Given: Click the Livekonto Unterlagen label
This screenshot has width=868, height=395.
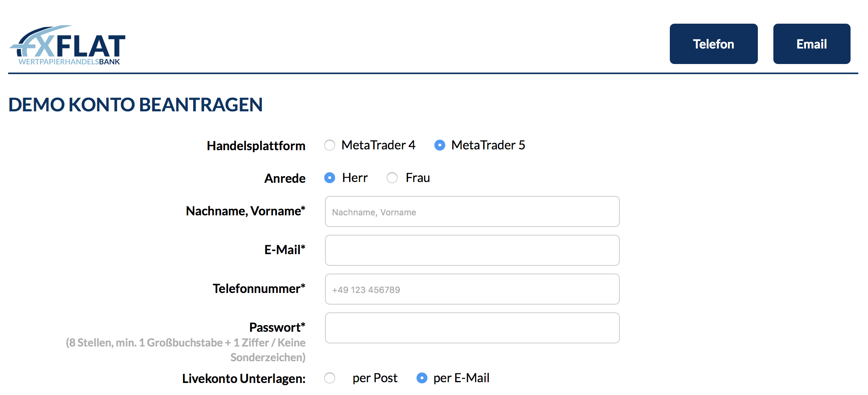Looking at the screenshot, I should [x=244, y=378].
